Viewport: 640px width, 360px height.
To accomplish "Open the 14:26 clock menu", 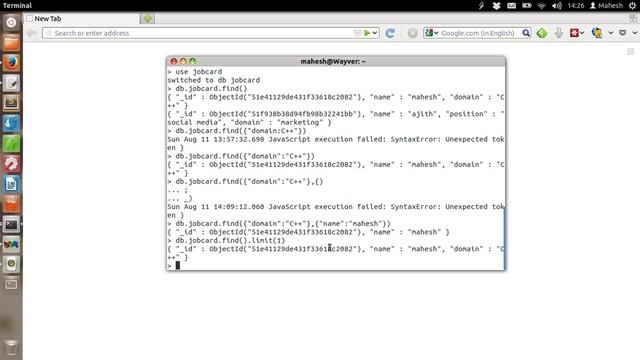I will 576,6.
